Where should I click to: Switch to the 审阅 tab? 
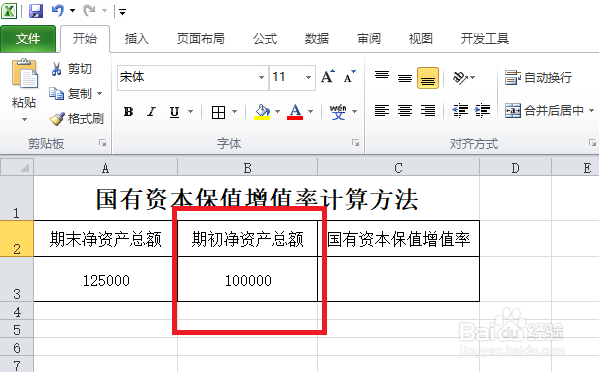coord(369,39)
